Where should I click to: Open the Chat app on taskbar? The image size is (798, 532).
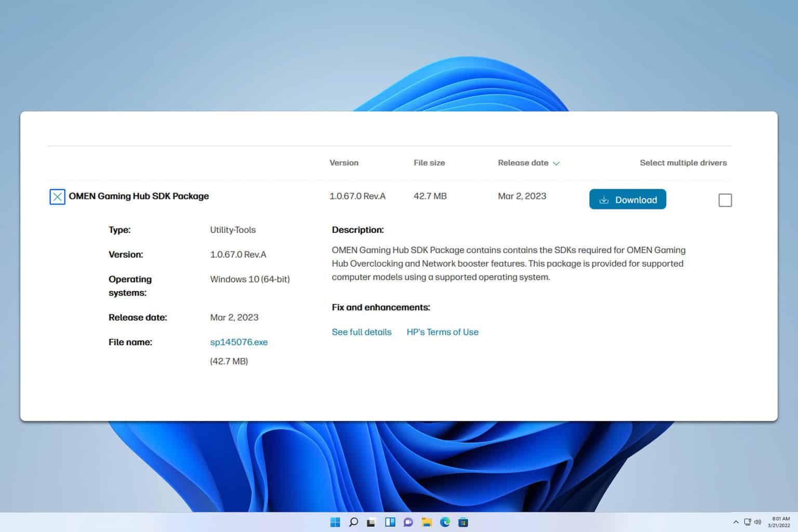(x=408, y=522)
